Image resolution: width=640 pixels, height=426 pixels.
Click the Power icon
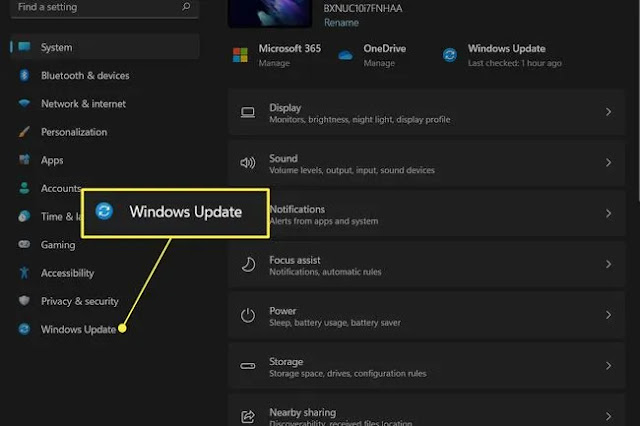click(x=248, y=315)
